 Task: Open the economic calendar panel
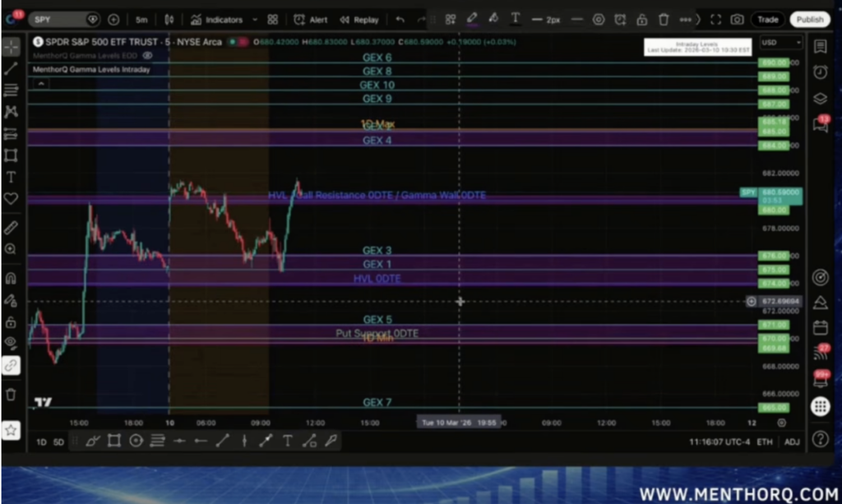tap(820, 327)
